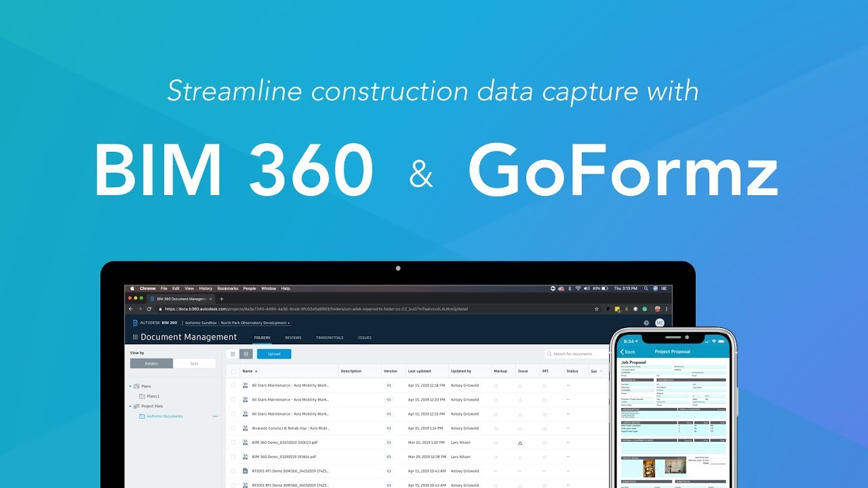Viewport: 868px width, 488px height.
Task: Click the Autodesk BIM 360 logo
Action: coord(155,323)
